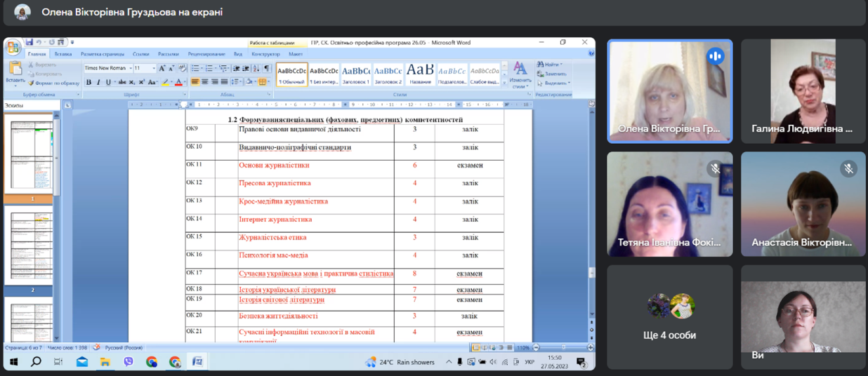Apply center text alignment
The image size is (868, 376).
point(205,82)
